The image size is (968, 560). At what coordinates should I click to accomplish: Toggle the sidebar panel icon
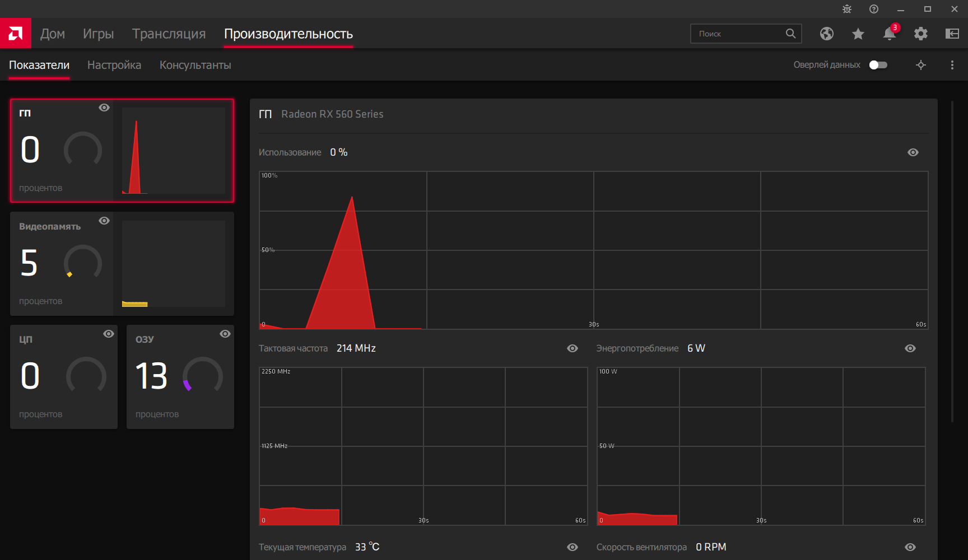point(952,34)
